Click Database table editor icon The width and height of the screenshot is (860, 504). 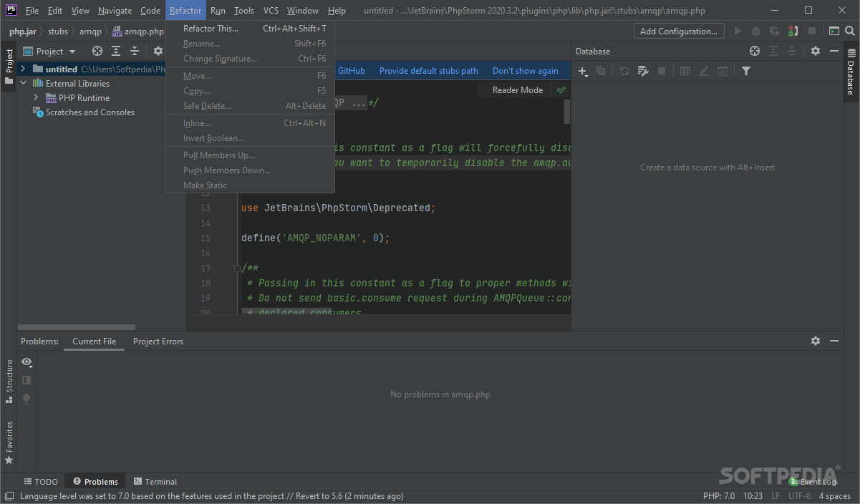[685, 71]
